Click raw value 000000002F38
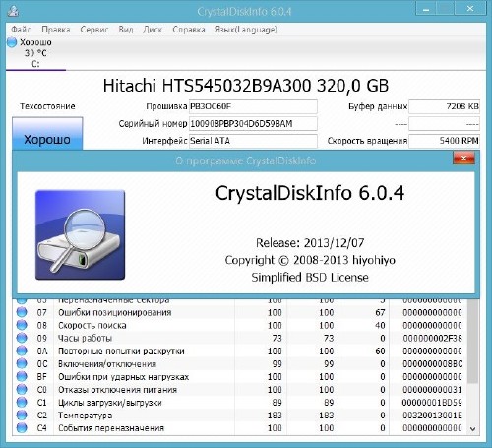 pyautogui.click(x=432, y=338)
